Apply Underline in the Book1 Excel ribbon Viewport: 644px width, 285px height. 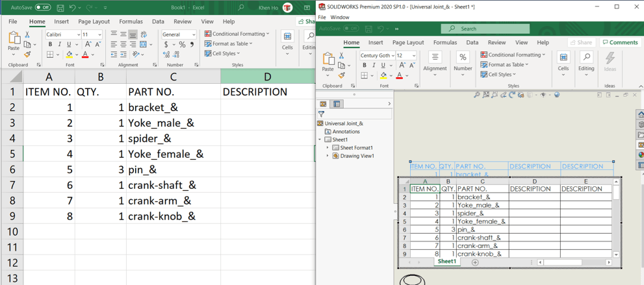click(69, 44)
